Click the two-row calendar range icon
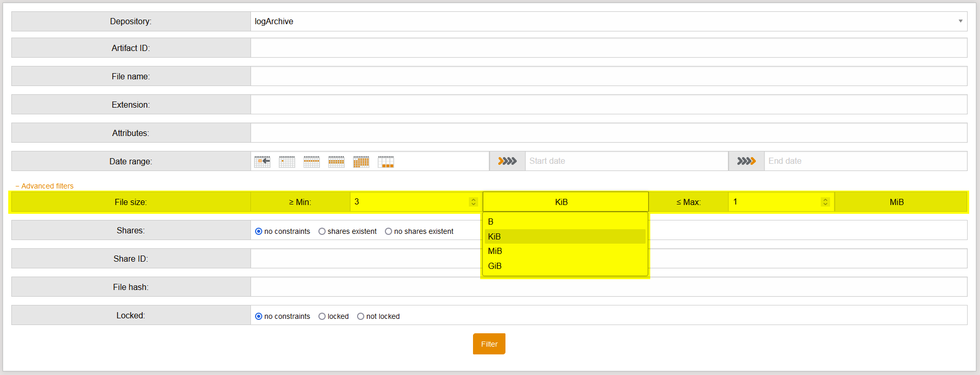Viewport: 980px width, 375px height. tap(336, 162)
